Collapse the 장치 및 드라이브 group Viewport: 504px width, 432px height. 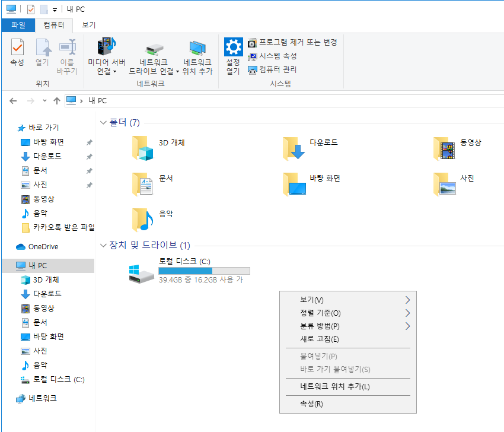tap(103, 246)
